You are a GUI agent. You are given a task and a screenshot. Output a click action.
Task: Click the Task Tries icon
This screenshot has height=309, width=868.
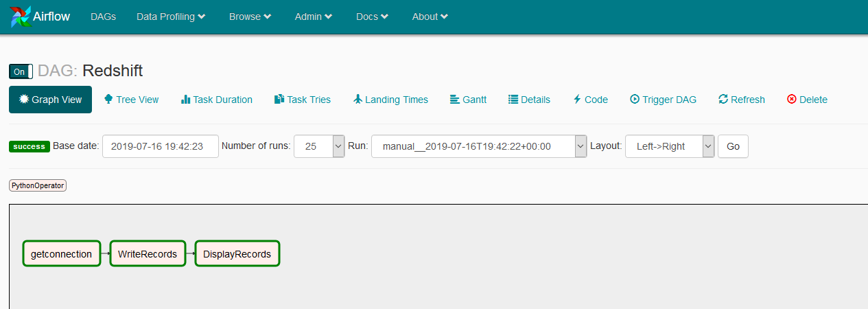[279, 100]
